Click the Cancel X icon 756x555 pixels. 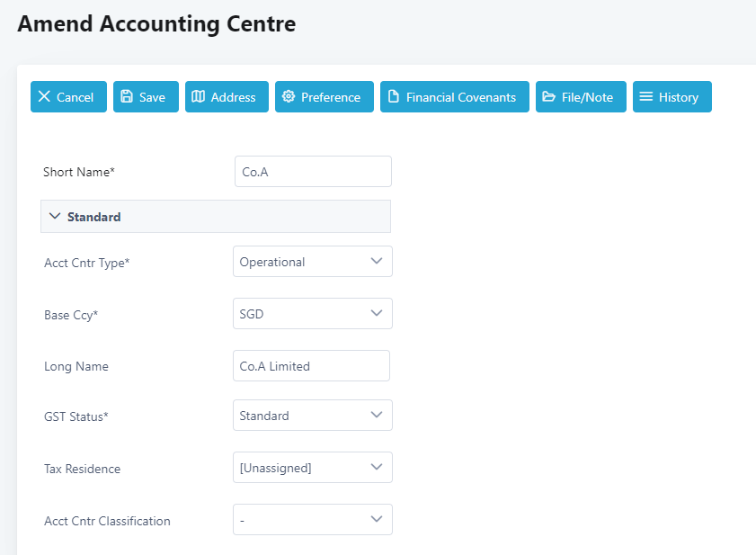coord(44,97)
